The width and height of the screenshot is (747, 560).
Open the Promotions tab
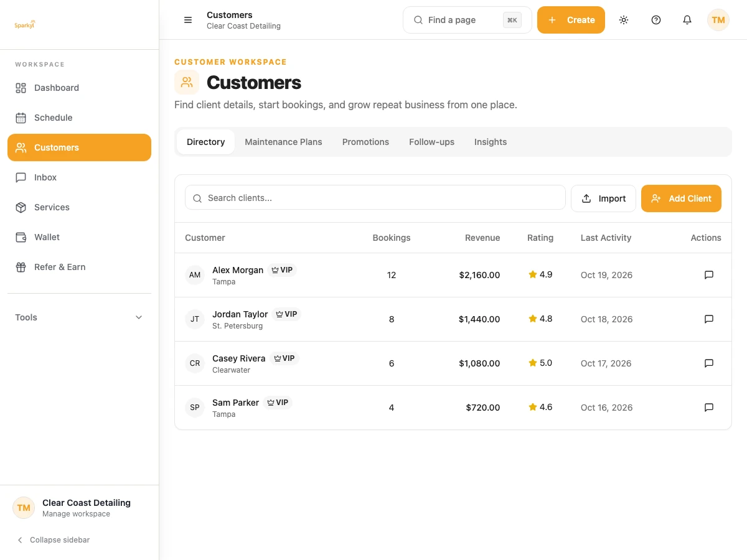(365, 142)
